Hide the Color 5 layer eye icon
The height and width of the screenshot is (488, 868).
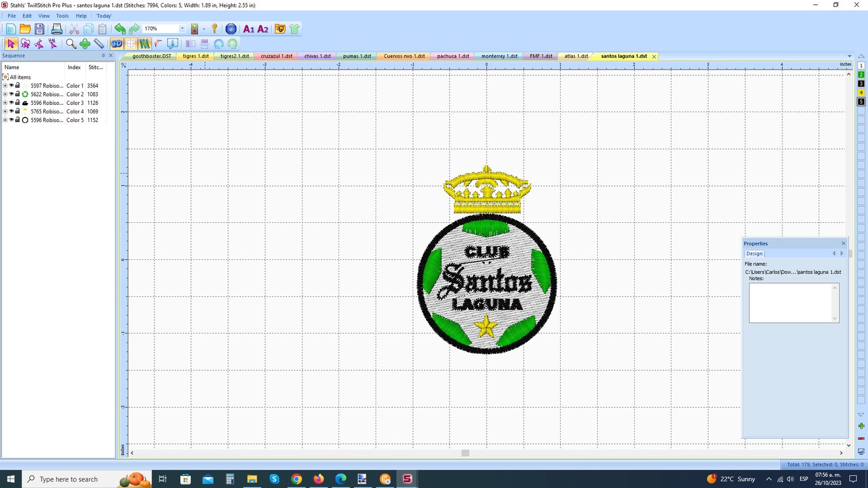11,120
